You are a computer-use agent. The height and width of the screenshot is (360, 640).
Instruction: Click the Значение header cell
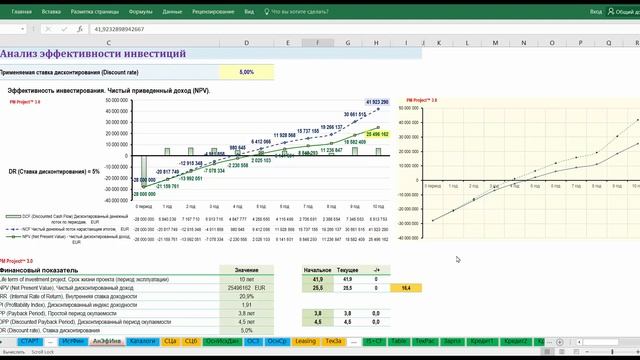[247, 270]
